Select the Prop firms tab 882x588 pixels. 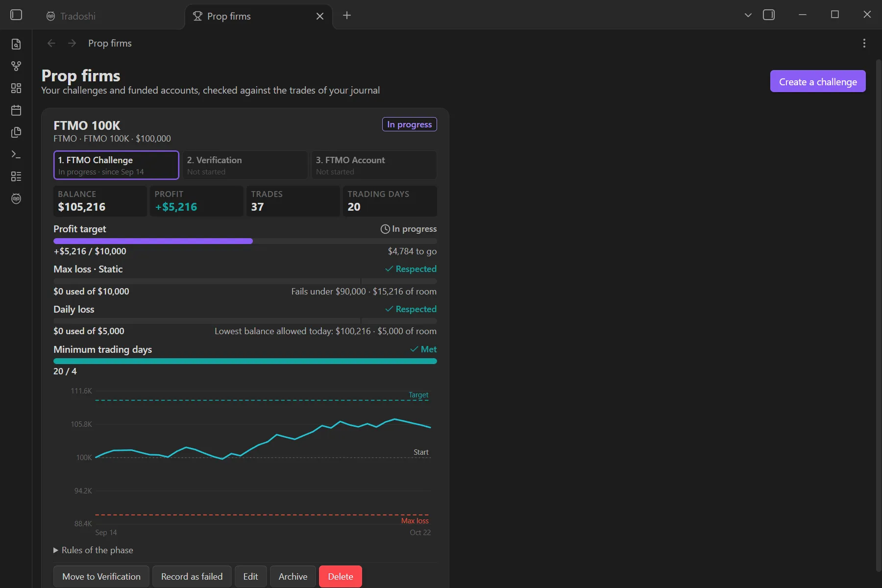tap(259, 16)
